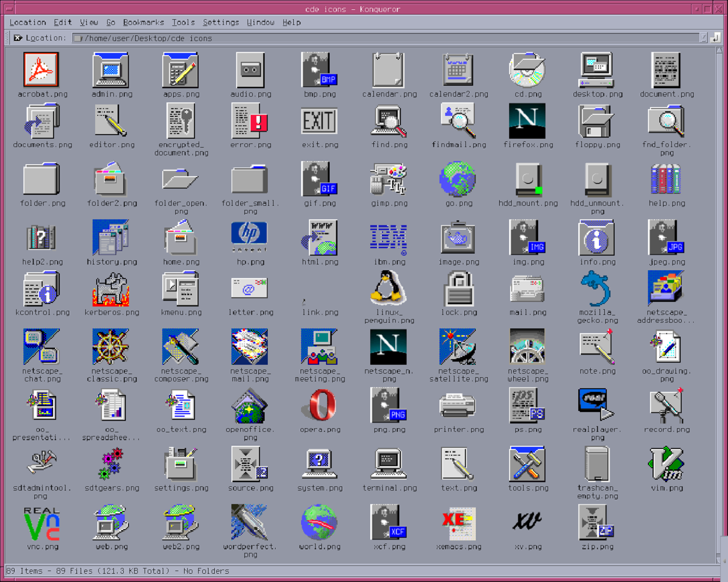Screen dimensions: 728x582
Task: Select the mozilla_gecko.png icon
Action: click(x=597, y=288)
